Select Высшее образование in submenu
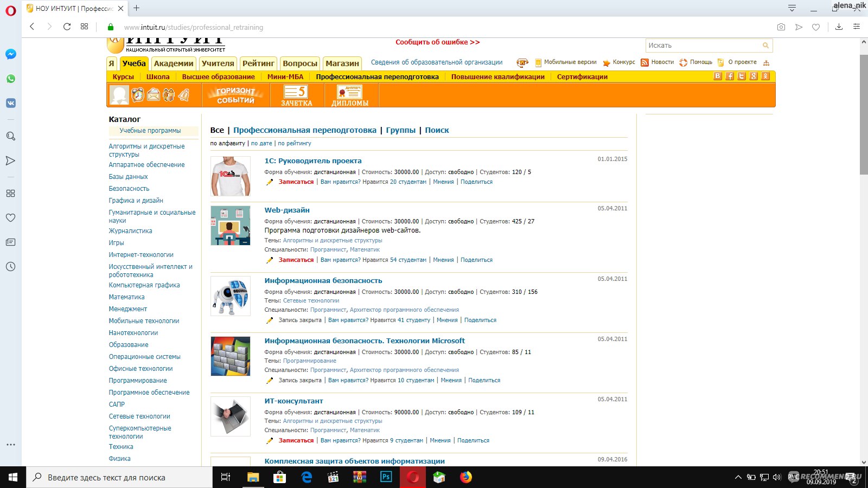This screenshot has width=868, height=488. point(218,77)
